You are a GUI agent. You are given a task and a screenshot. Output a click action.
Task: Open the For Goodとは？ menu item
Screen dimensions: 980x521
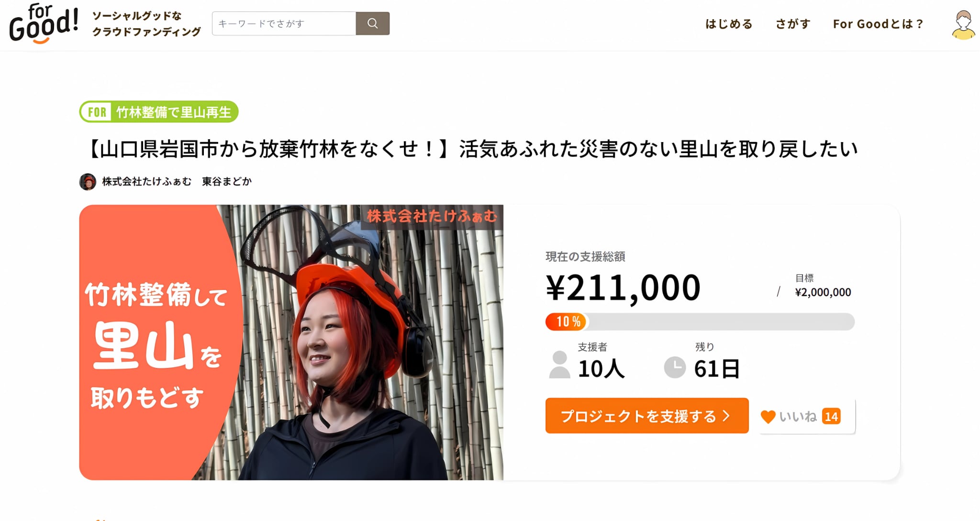coord(878,24)
